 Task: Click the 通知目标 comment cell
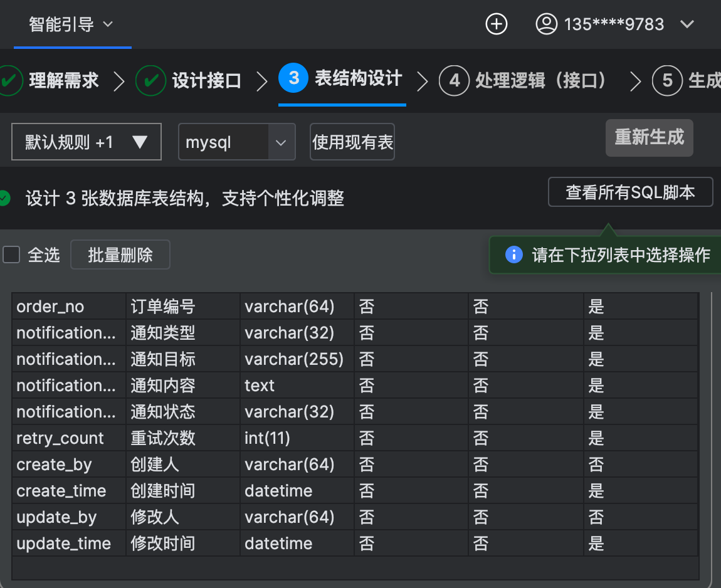coord(183,359)
